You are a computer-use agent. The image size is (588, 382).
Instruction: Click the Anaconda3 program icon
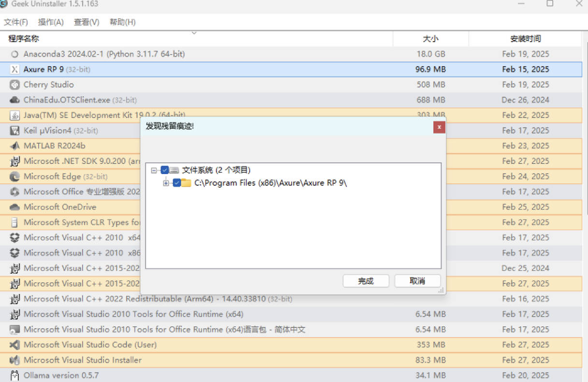(14, 54)
